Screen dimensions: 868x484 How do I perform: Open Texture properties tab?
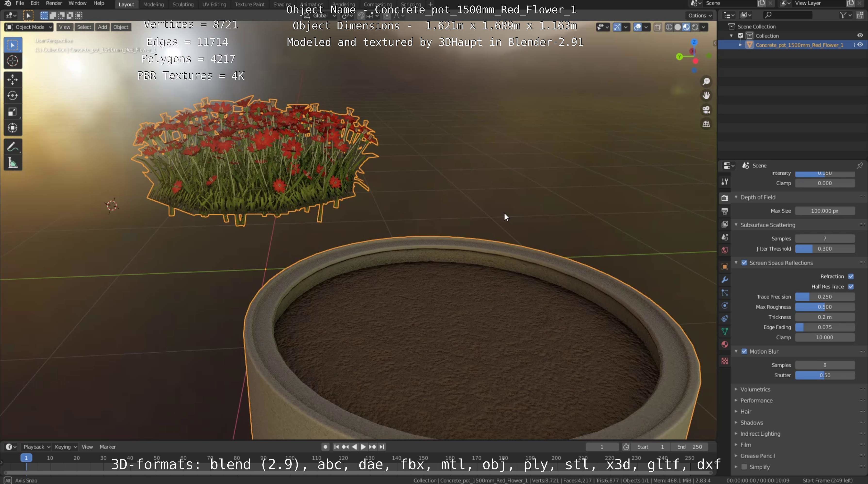[724, 361]
